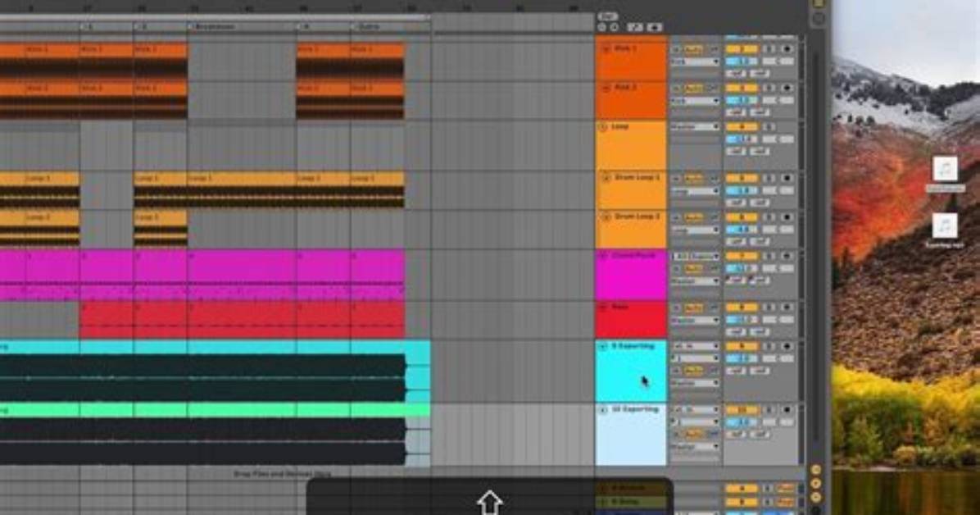Mute Drum Loop 1 via track activator
This screenshot has height=515, width=980.
[x=742, y=178]
